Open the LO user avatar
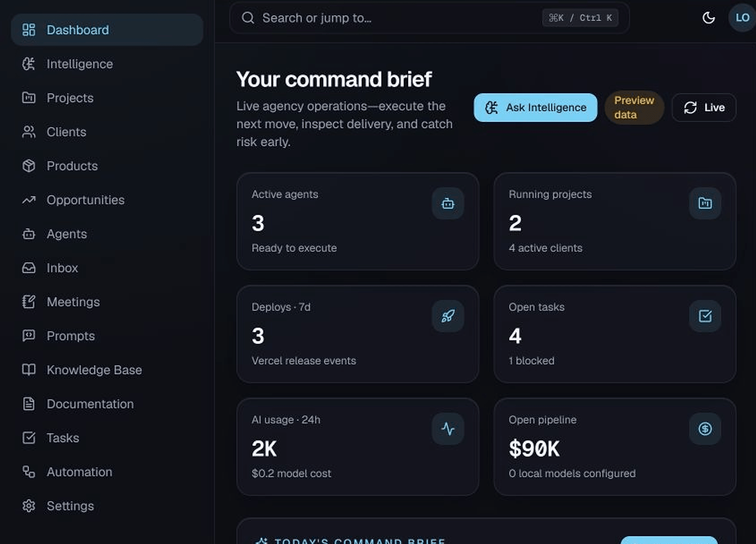This screenshot has width=756, height=544. 742,18
